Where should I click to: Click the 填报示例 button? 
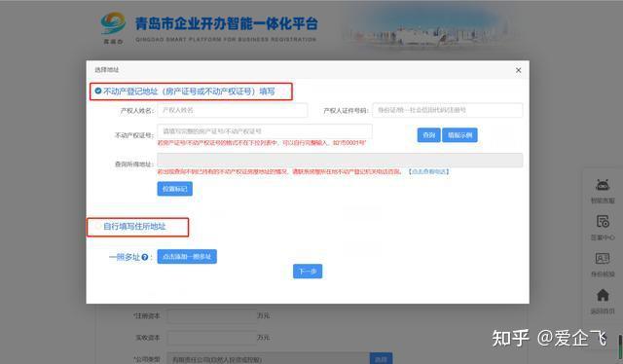pos(459,135)
